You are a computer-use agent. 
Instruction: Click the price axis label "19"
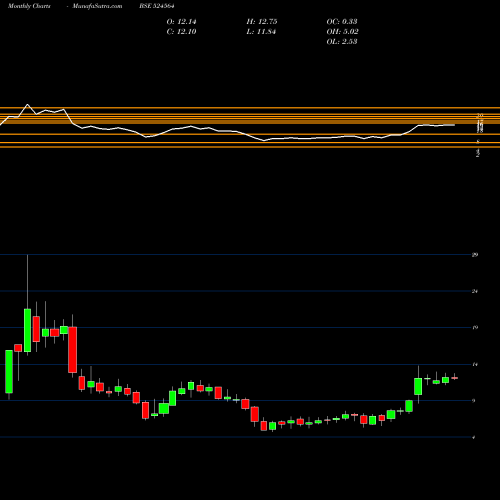475,327
